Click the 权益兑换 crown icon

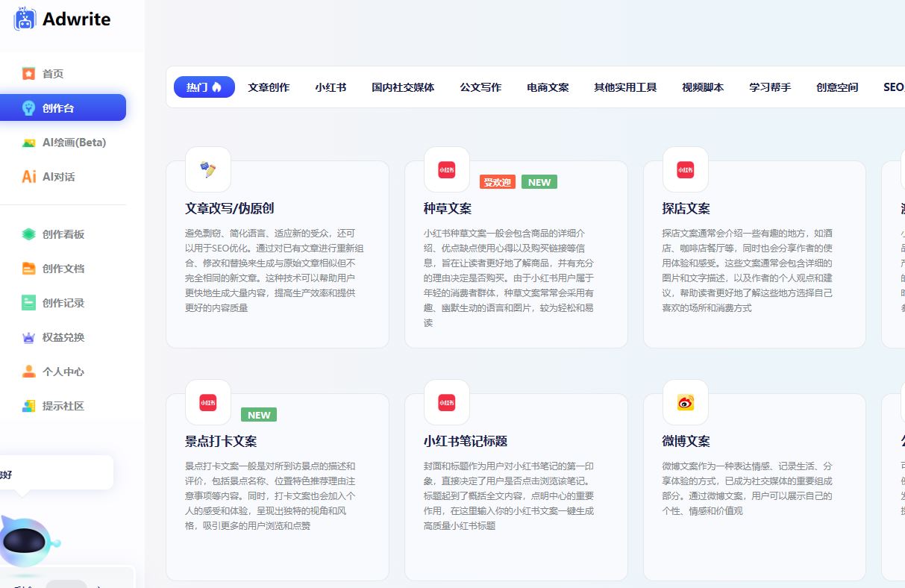pos(28,337)
